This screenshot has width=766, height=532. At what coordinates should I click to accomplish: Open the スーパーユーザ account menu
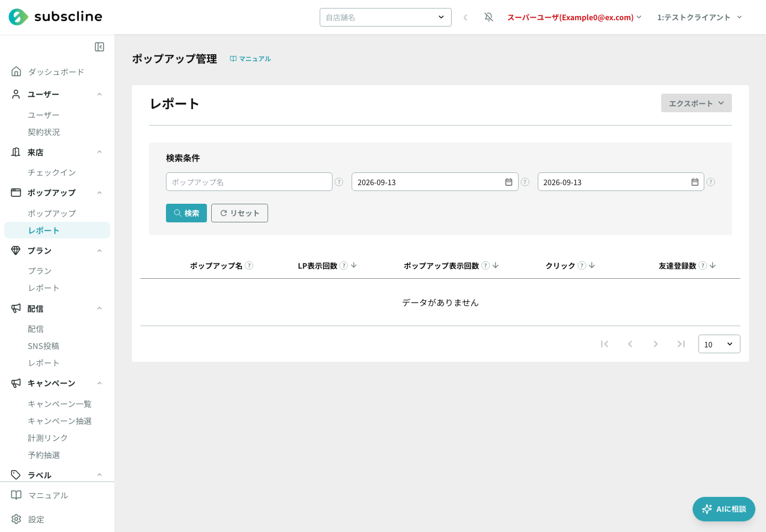(x=574, y=18)
